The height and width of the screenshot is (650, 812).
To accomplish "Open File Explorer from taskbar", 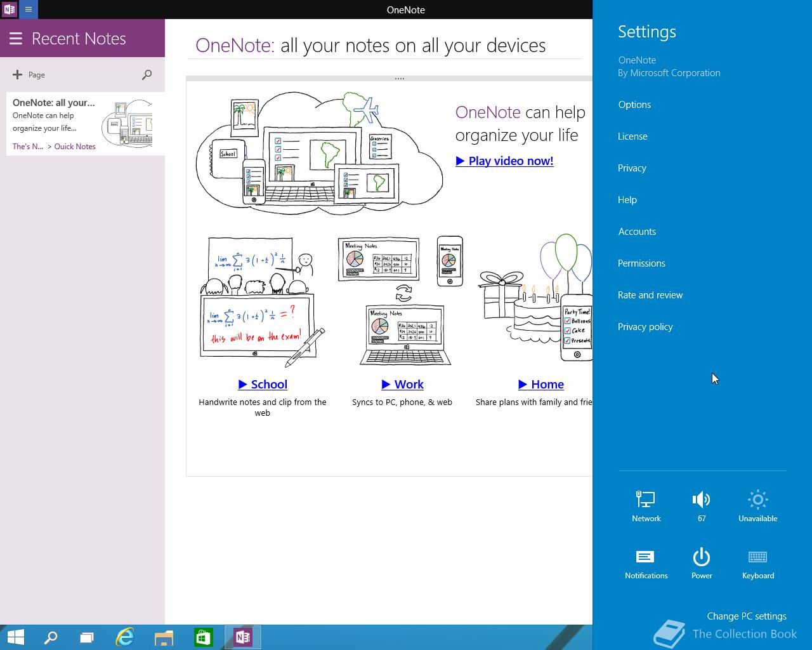I will (x=164, y=637).
